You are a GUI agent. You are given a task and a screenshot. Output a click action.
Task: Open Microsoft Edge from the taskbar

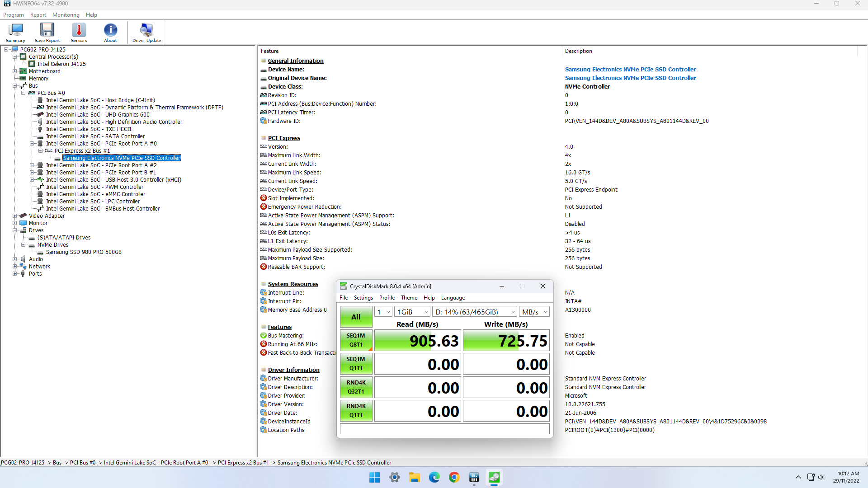434,477
